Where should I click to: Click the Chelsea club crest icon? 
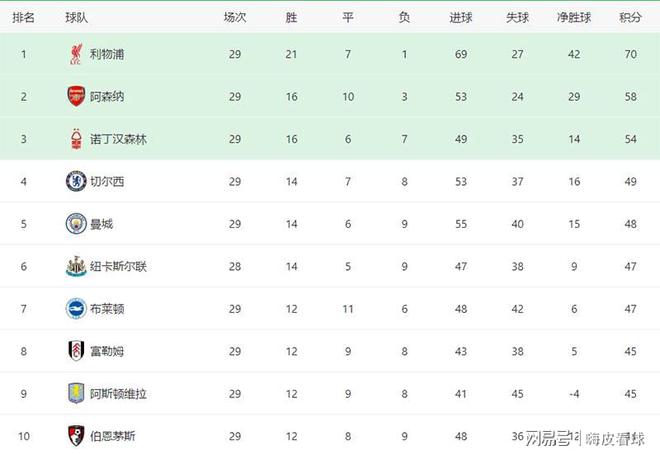tap(76, 181)
